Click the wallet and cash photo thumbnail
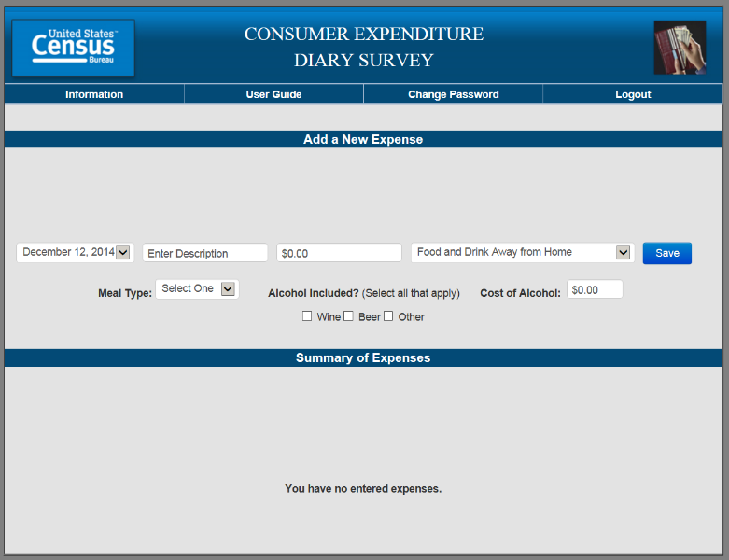 pos(679,47)
